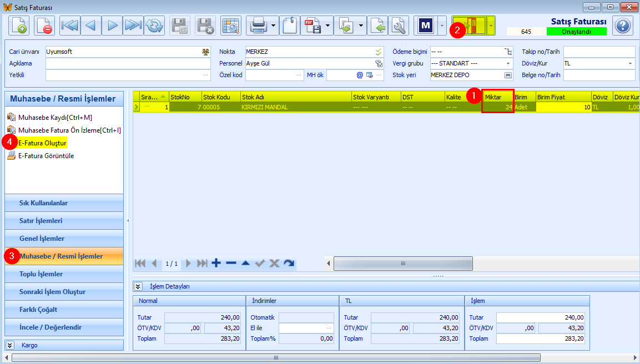
Task: Remove selected line with the minus icon
Action: (x=230, y=264)
